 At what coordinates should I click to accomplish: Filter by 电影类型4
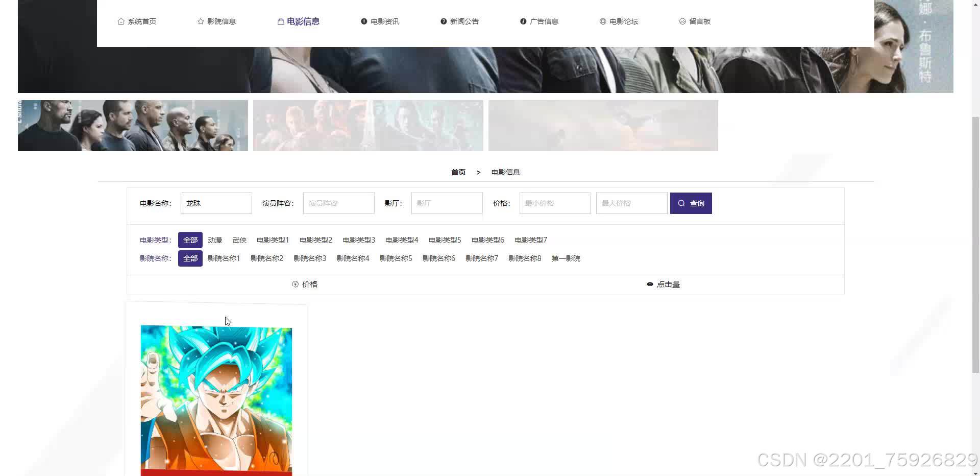pyautogui.click(x=402, y=240)
